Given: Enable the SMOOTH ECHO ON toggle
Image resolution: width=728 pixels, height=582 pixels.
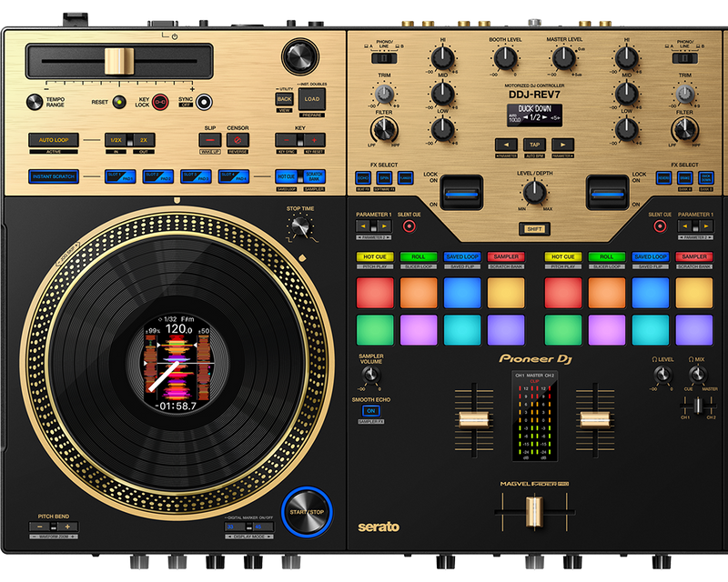Looking at the screenshot, I should click(370, 410).
